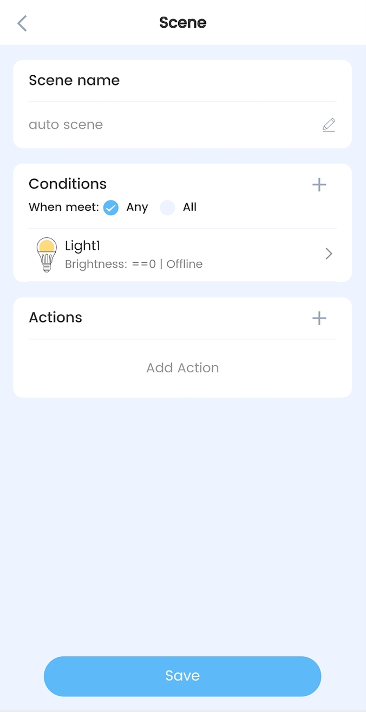Tap the Scene page title

(183, 23)
